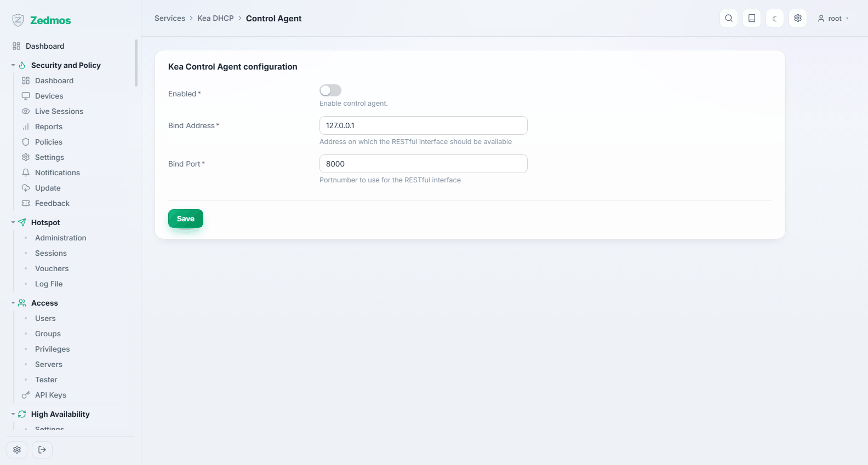Viewport: 868px width, 465px height.
Task: Open the search icon in header
Action: 729,18
